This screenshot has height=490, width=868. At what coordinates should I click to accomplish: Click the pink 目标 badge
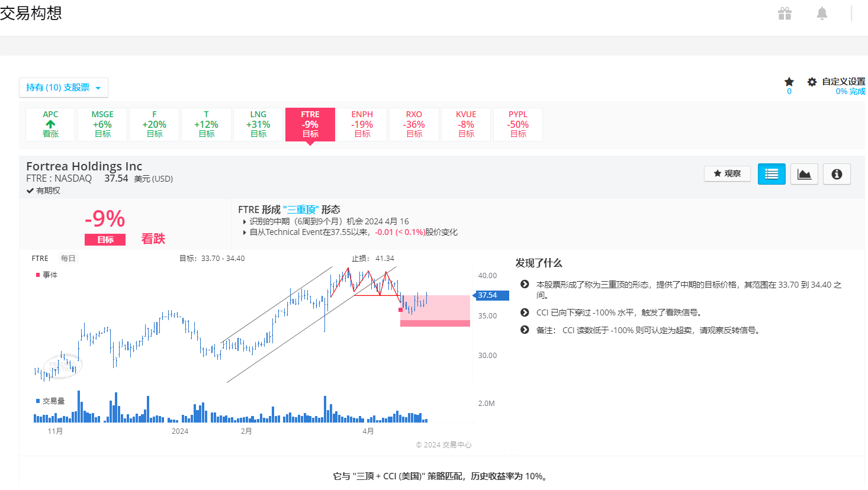click(x=105, y=240)
